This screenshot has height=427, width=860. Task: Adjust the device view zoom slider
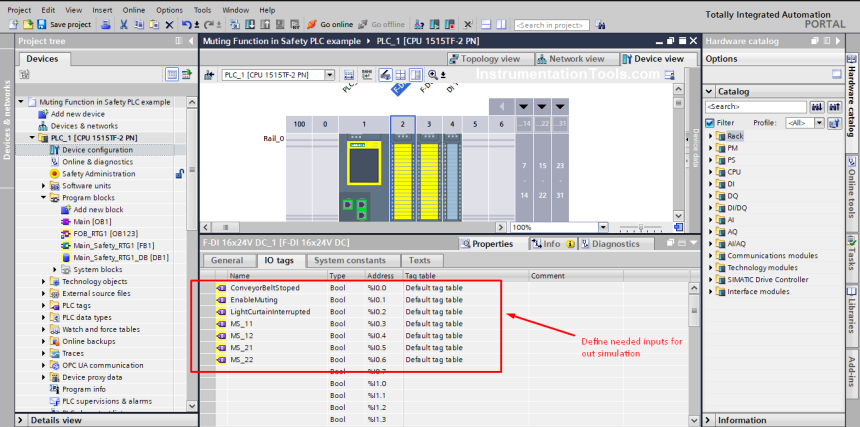[x=640, y=227]
